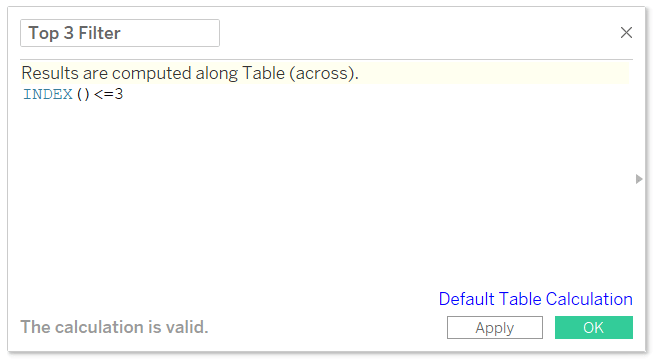Click the word Default in the blue link
The height and width of the screenshot is (360, 655).
pos(467,299)
